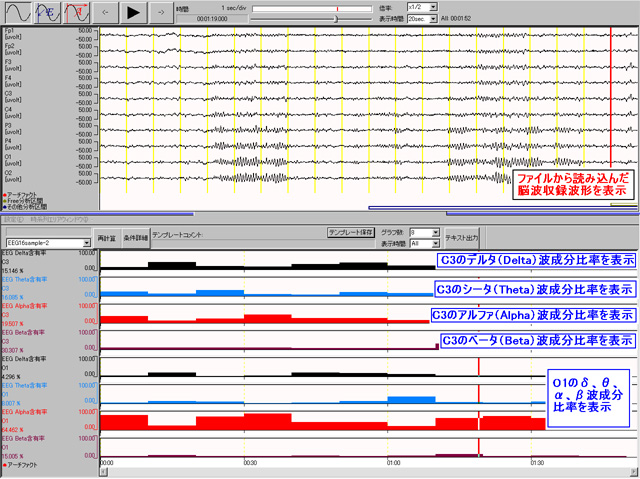Click the Fp1 channel label

(9, 30)
